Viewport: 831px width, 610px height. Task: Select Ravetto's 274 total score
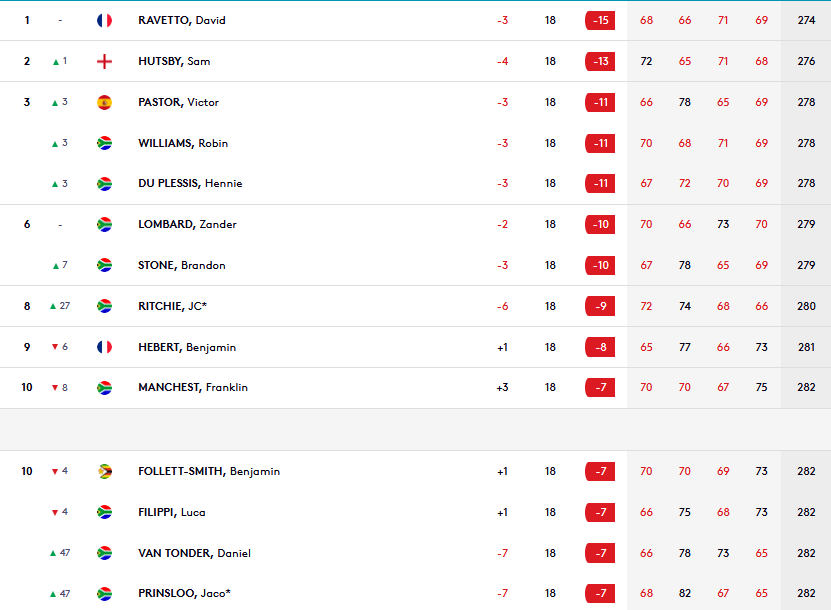(806, 20)
